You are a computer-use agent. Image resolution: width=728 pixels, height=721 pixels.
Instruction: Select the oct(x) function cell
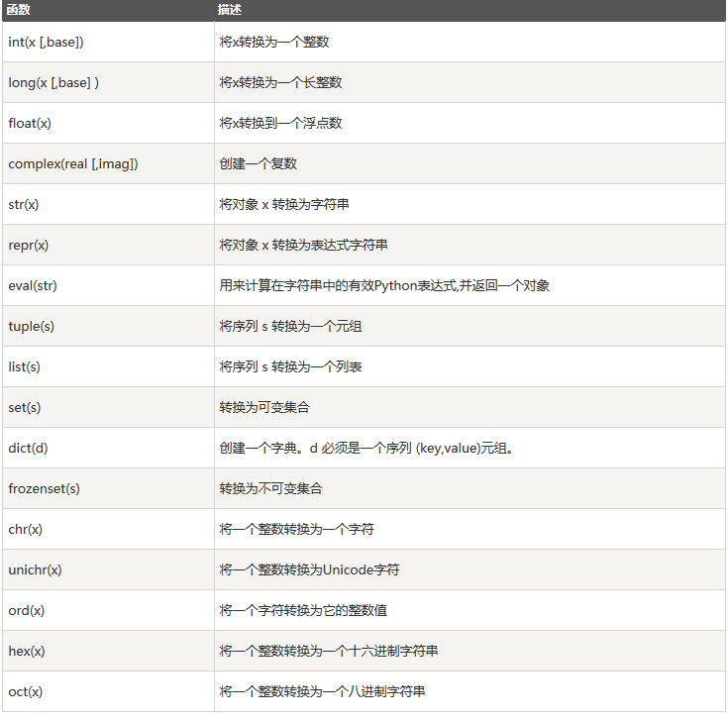(x=26, y=691)
